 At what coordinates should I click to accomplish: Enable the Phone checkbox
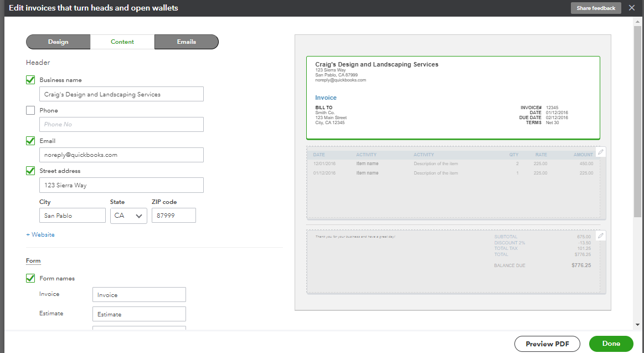coord(30,110)
